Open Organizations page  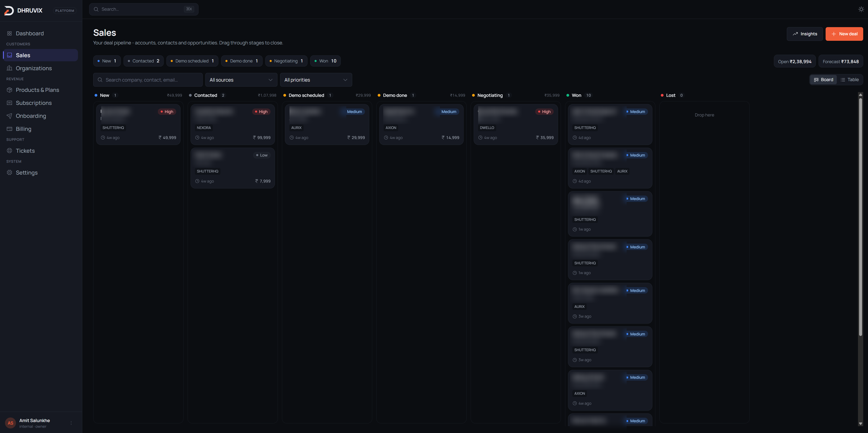[40, 68]
